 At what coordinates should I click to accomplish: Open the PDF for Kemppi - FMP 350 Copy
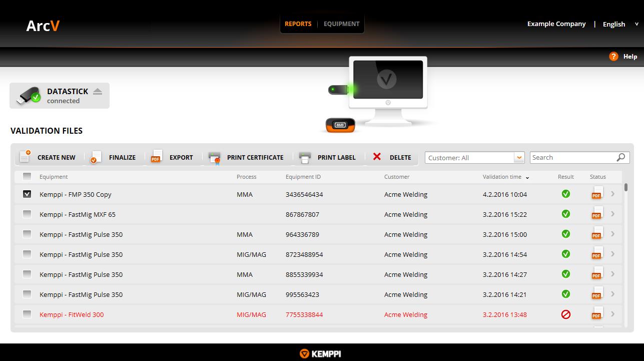(597, 193)
